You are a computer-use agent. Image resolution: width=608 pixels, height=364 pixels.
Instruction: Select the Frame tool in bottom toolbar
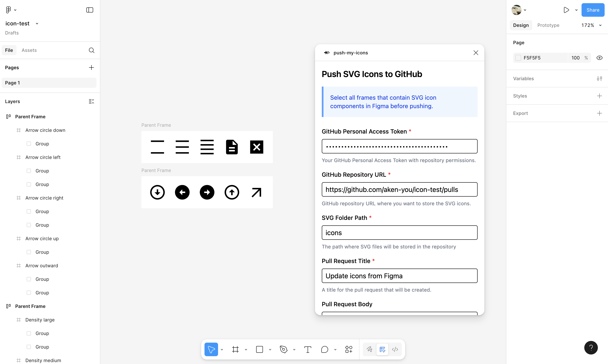(x=235, y=349)
